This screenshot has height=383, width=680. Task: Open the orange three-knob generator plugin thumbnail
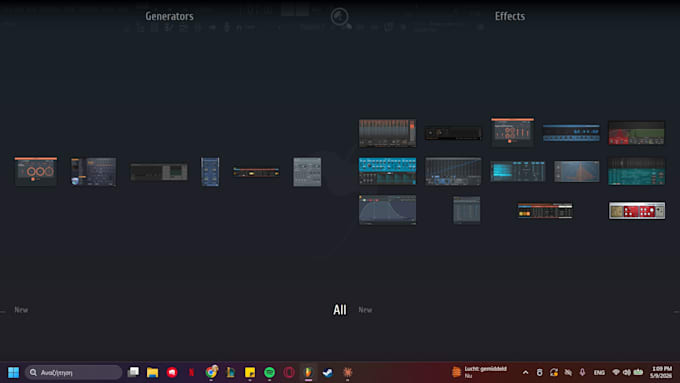(36, 171)
